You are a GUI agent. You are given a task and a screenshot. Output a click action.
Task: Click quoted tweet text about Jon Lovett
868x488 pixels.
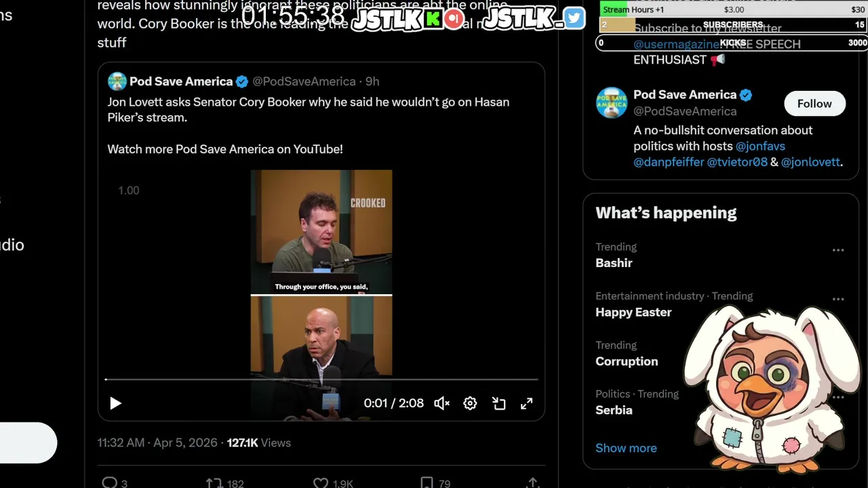309,110
